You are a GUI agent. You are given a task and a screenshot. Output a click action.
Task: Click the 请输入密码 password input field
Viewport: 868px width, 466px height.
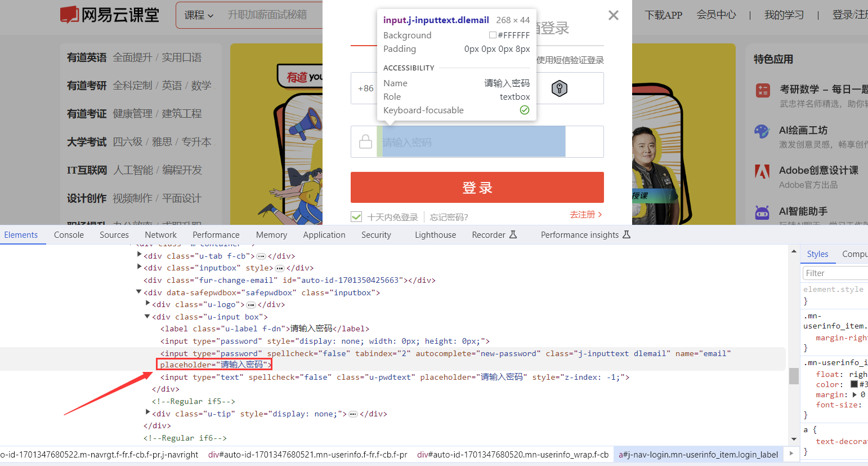(x=471, y=141)
